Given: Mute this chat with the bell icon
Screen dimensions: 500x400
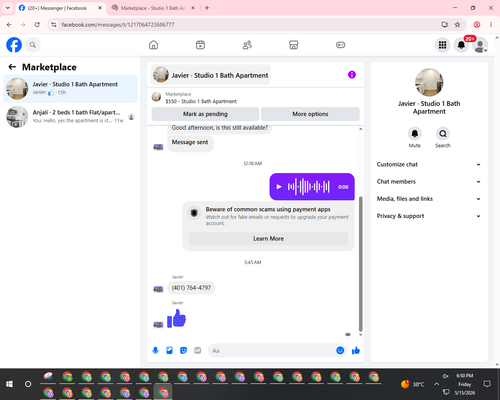Looking at the screenshot, I should 414,134.
